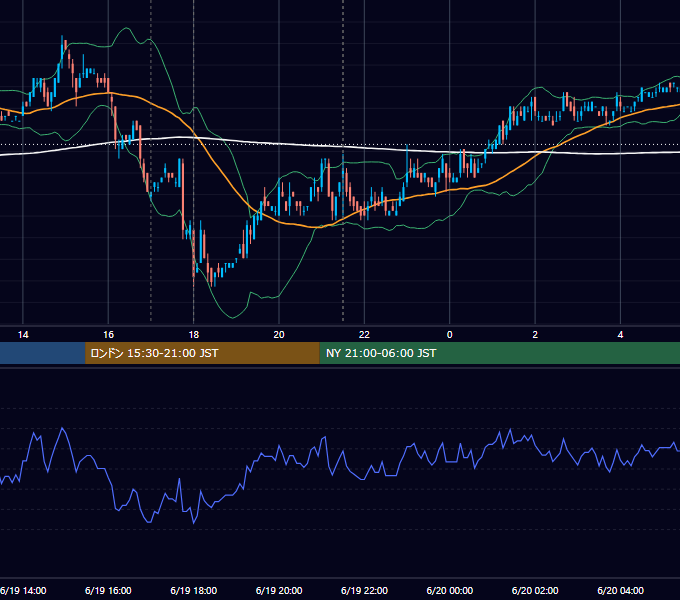This screenshot has height=600, width=680.
Task: Click the London 15:30-21:00 JST session bar
Action: point(202,353)
